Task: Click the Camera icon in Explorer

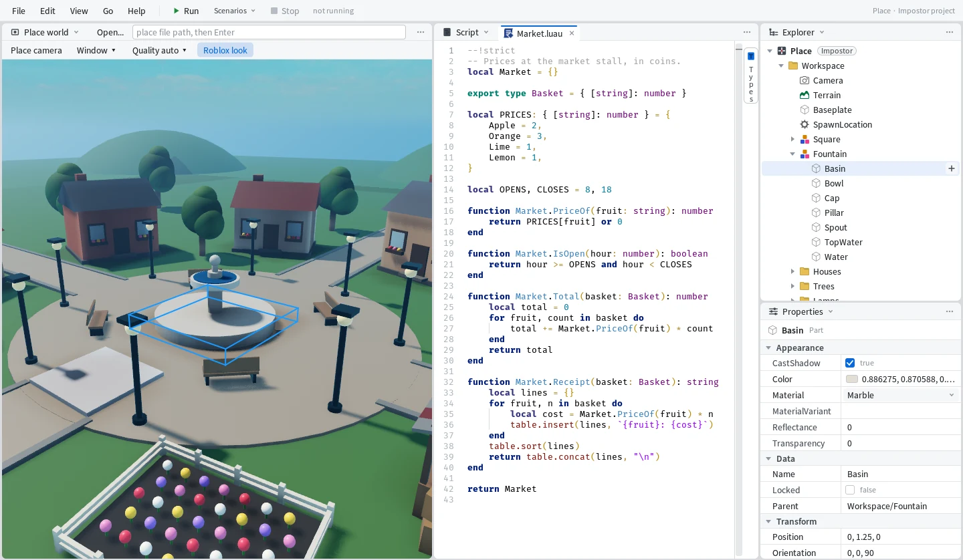Action: point(805,80)
